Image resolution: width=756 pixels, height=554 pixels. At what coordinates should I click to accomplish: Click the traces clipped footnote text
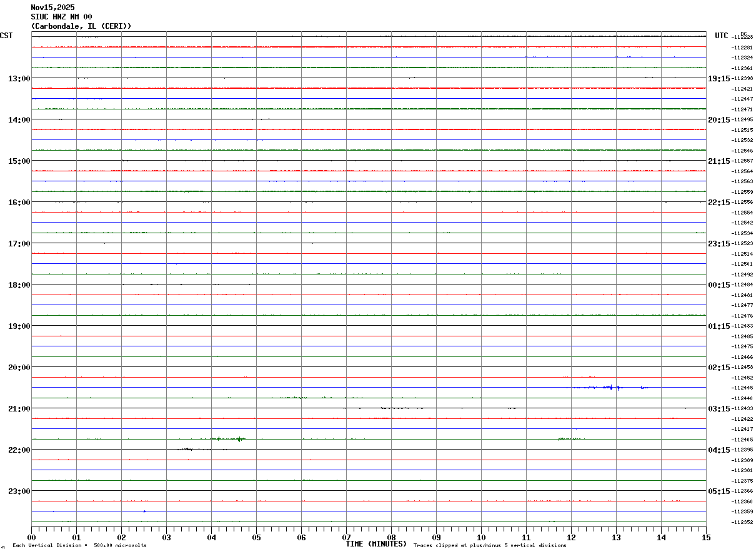click(x=490, y=546)
